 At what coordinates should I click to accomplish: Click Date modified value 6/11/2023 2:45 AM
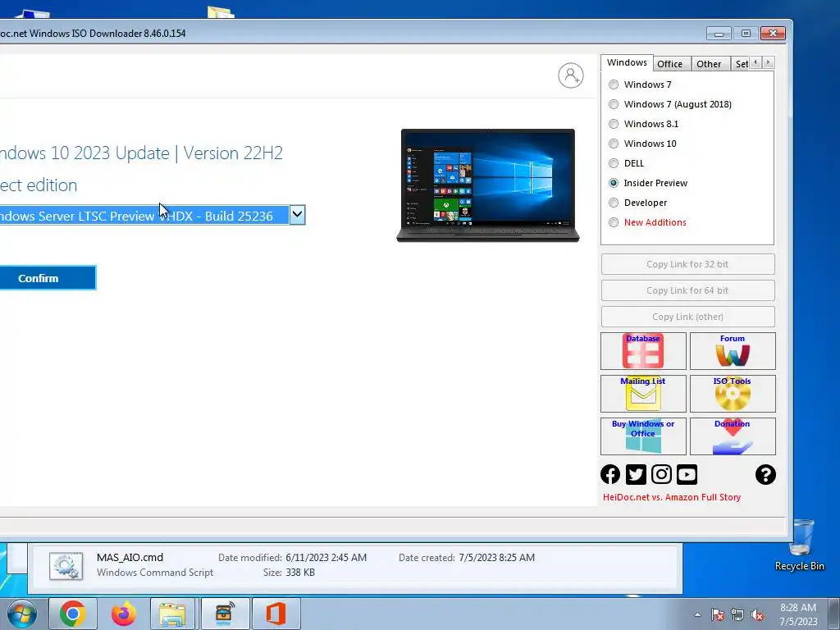[x=326, y=558]
